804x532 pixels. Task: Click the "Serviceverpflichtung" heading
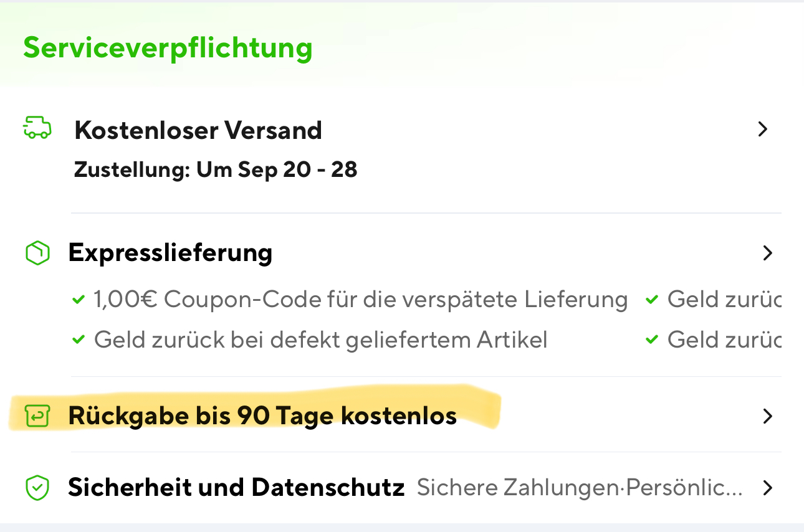[168, 48]
